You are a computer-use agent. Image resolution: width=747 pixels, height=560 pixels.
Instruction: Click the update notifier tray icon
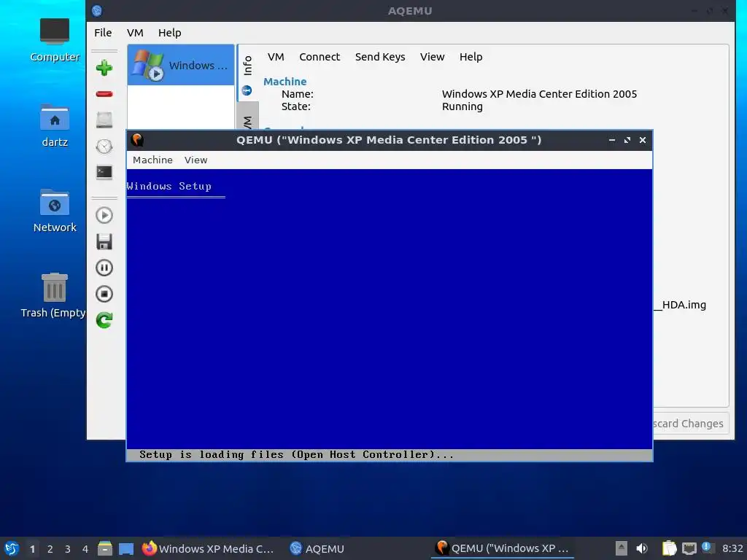(x=706, y=547)
